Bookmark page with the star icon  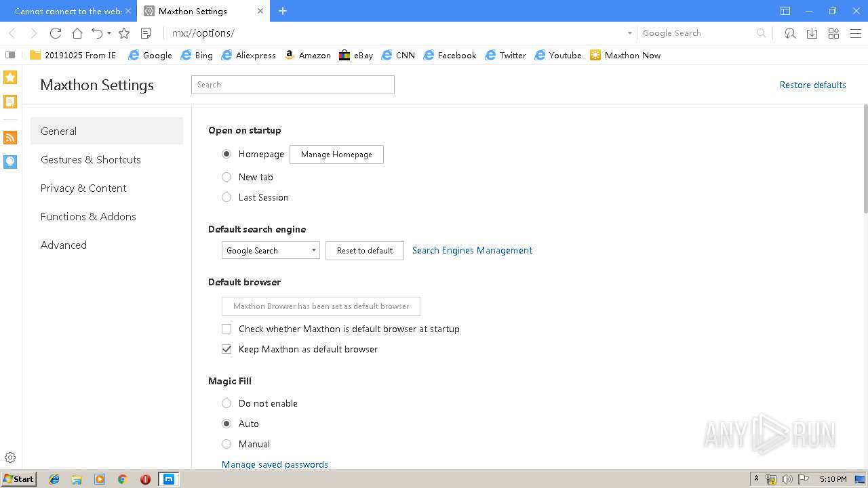tap(124, 33)
